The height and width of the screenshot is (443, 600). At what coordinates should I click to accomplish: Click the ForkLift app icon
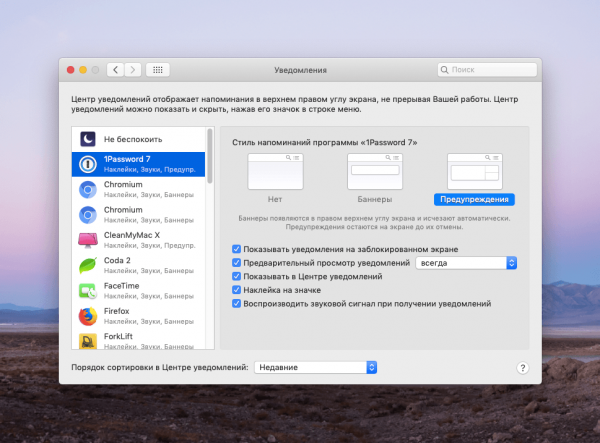point(88,341)
